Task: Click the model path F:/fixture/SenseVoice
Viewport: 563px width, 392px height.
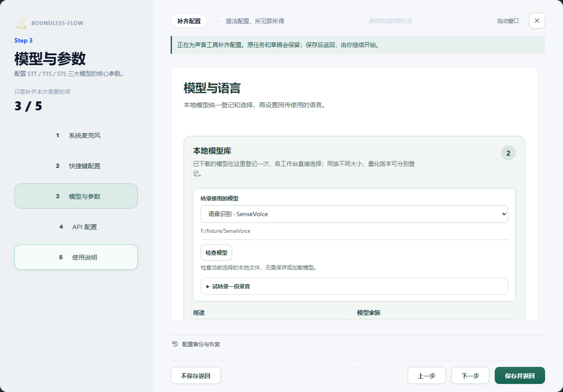Action: click(225, 231)
